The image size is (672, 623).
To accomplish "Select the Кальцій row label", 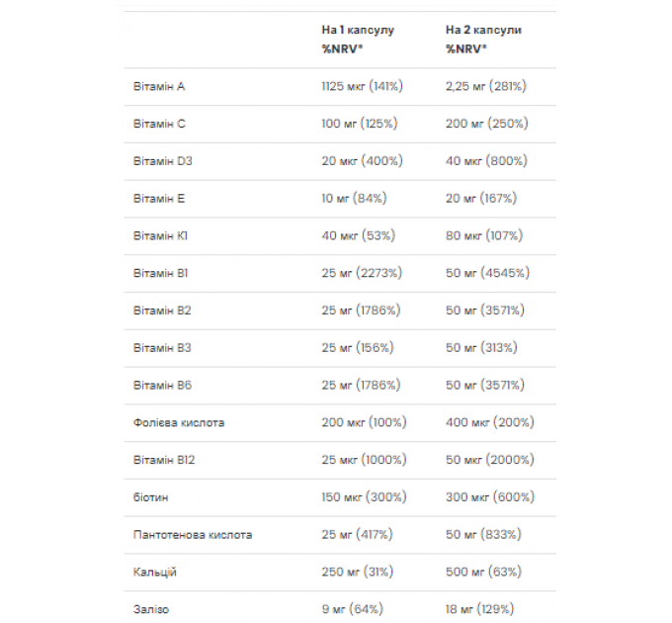I will coord(155,572).
